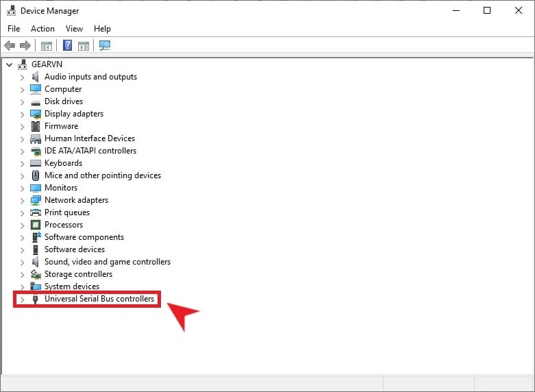Select Mice and other pointing devices
This screenshot has width=535, height=392.
(x=102, y=175)
